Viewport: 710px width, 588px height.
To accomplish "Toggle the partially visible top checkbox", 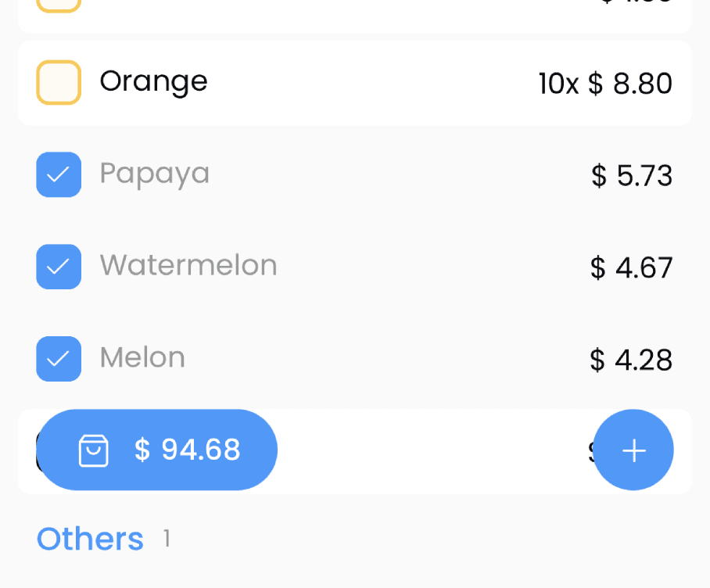I will 59,5.
